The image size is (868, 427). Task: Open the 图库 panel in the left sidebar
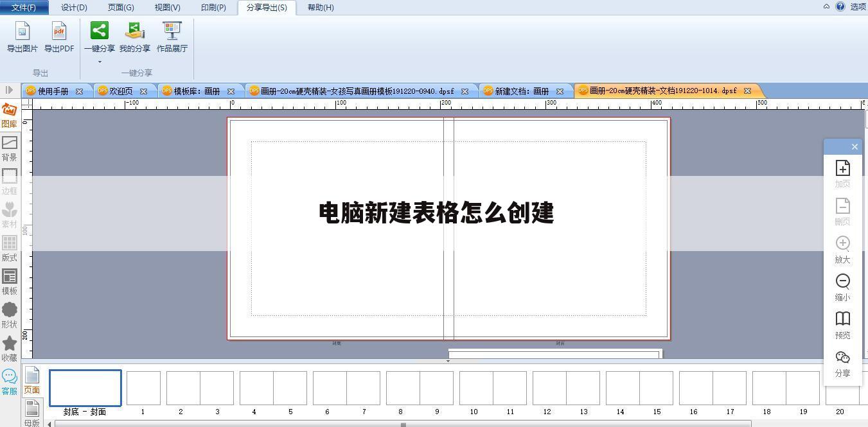pos(10,116)
